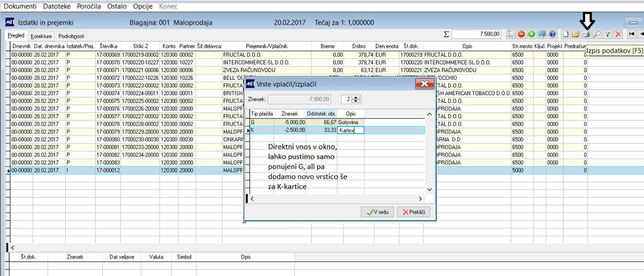Click the red minus delete record icon

[x=521, y=34]
